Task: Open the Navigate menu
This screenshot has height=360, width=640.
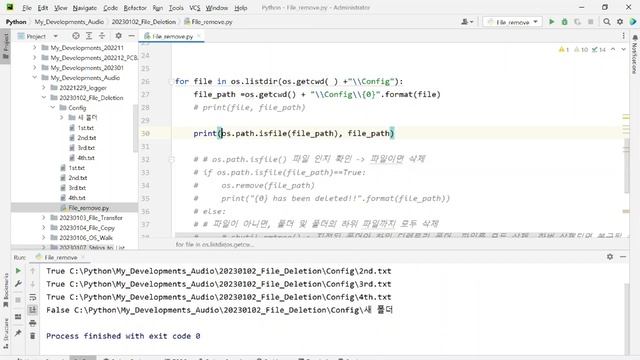Action: coord(84,8)
